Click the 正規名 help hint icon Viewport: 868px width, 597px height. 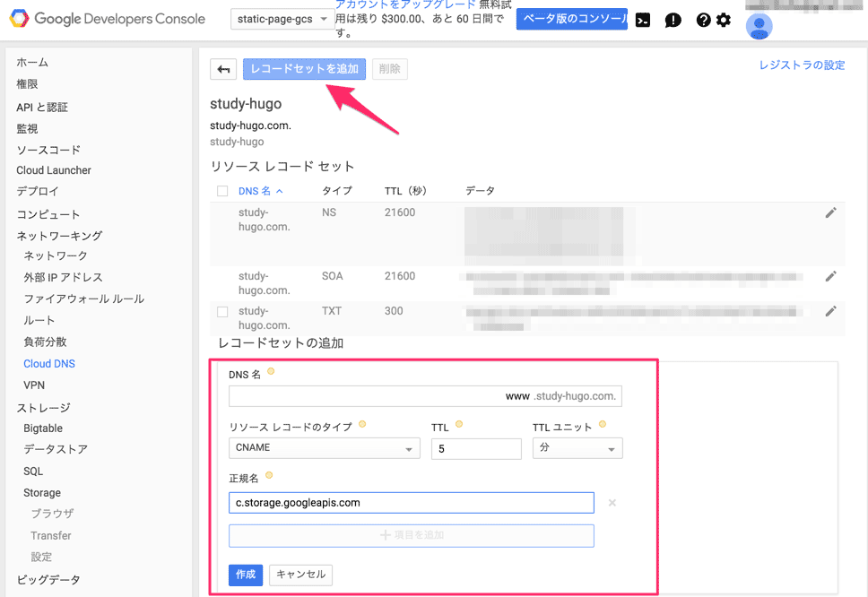269,475
